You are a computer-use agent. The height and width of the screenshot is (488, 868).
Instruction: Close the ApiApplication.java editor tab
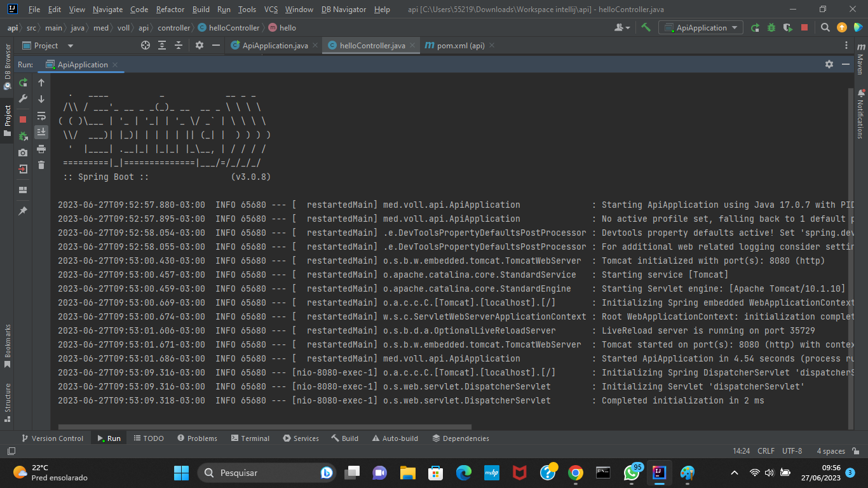point(315,46)
